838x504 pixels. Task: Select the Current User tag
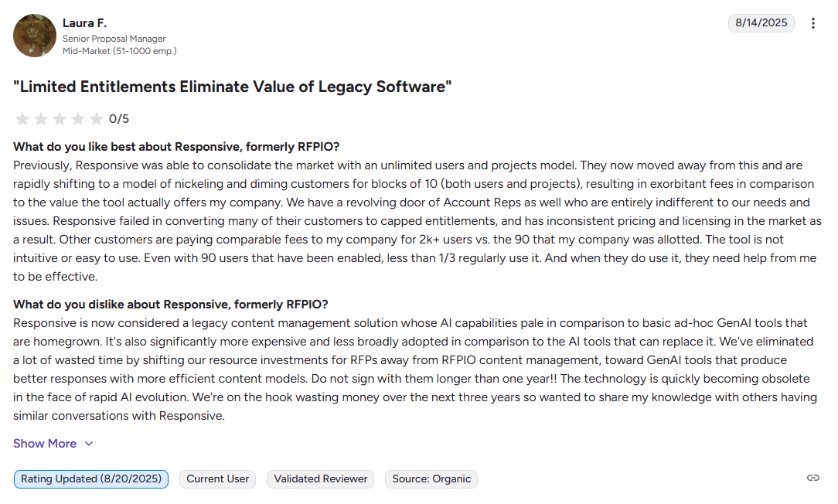pos(218,479)
